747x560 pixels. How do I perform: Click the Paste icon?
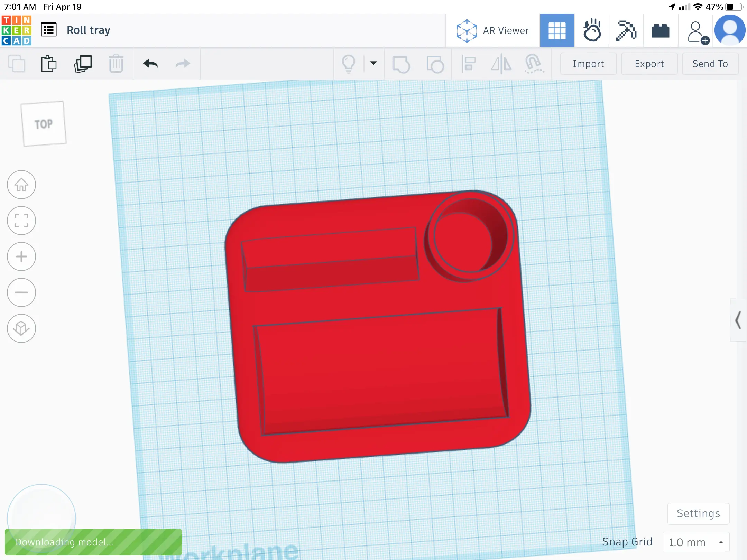click(x=49, y=64)
